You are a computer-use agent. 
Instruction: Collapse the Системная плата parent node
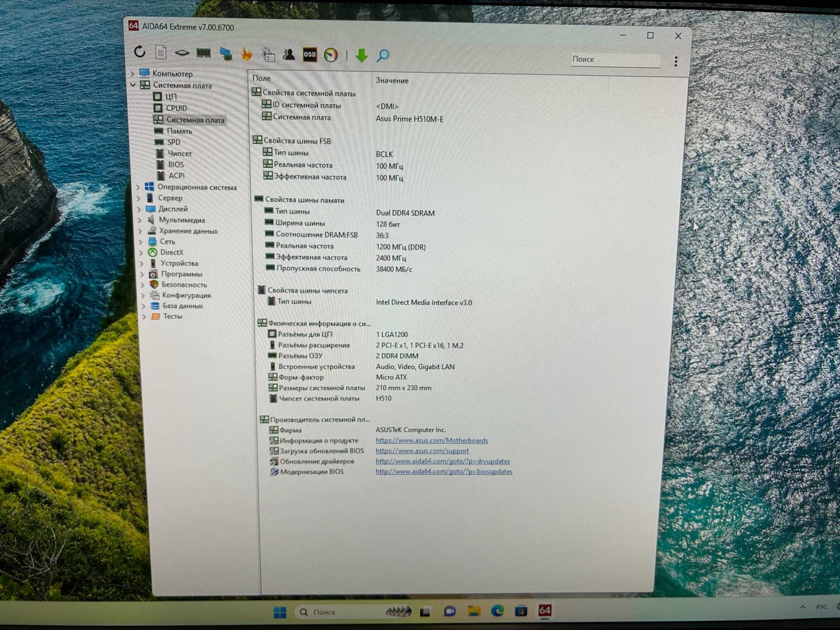click(133, 85)
